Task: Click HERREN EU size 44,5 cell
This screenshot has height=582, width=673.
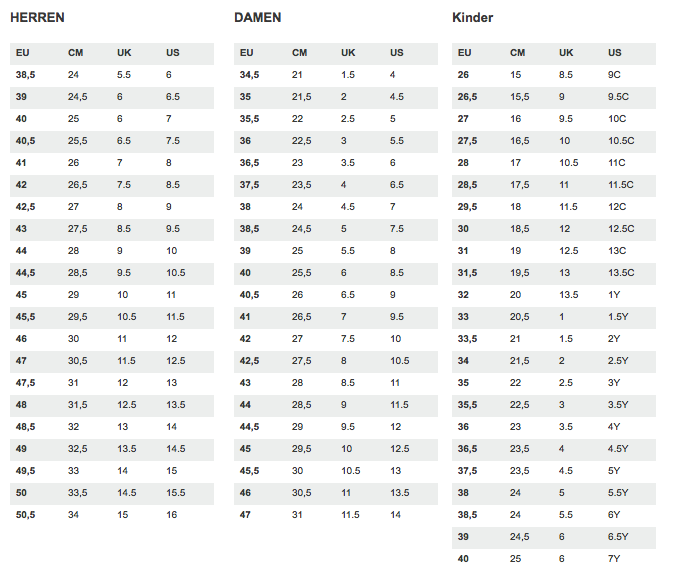Action: click(26, 273)
